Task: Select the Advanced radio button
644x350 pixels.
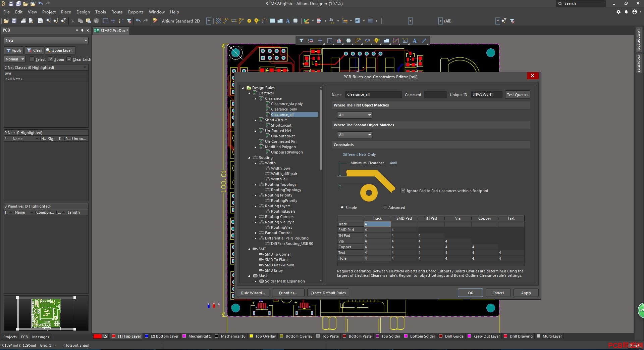Action: coord(385,207)
